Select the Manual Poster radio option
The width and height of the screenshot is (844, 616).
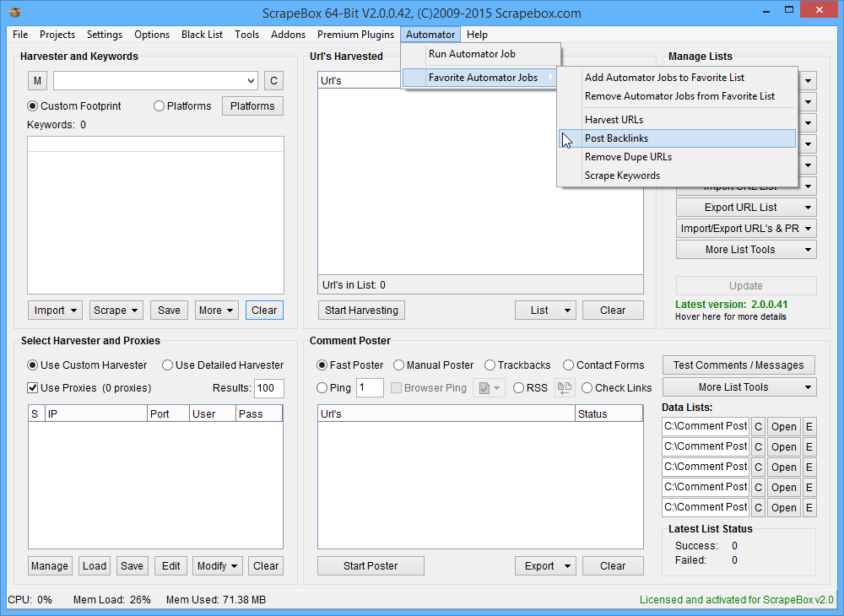(399, 365)
